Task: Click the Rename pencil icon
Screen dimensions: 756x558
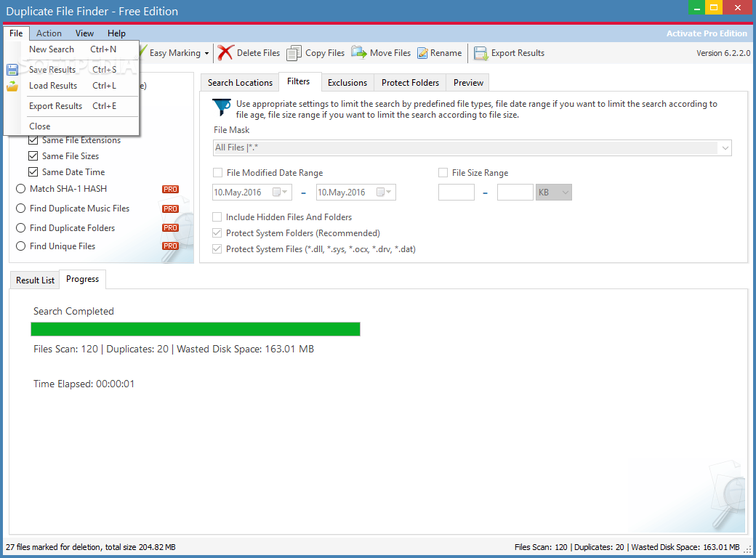Action: point(422,53)
